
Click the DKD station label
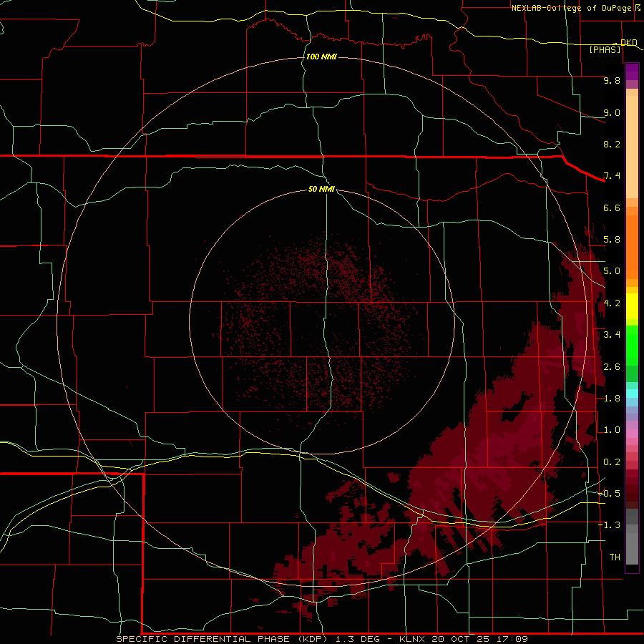[x=629, y=42]
